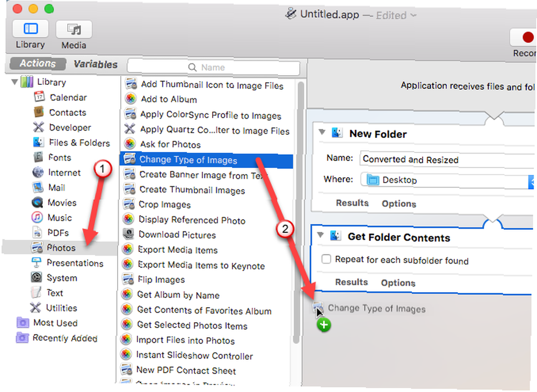This screenshot has height=392, width=537.
Task: Click the Add to Album action icon
Action: point(130,99)
